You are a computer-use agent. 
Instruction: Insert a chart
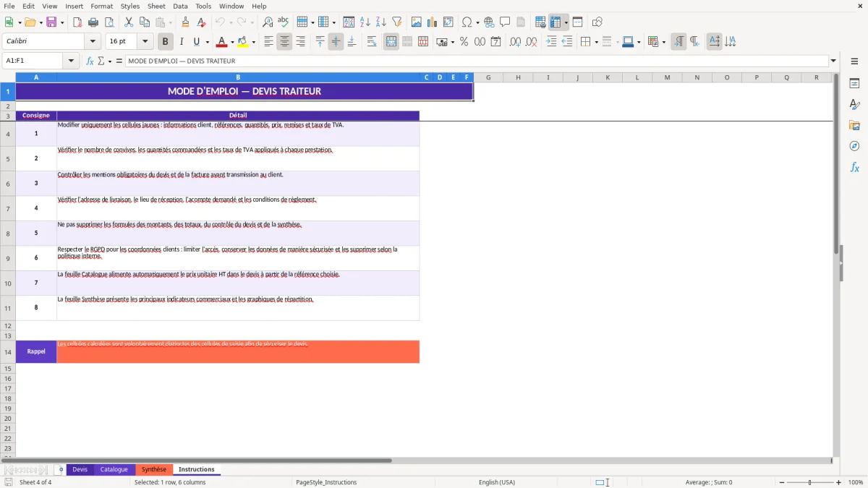click(x=433, y=22)
